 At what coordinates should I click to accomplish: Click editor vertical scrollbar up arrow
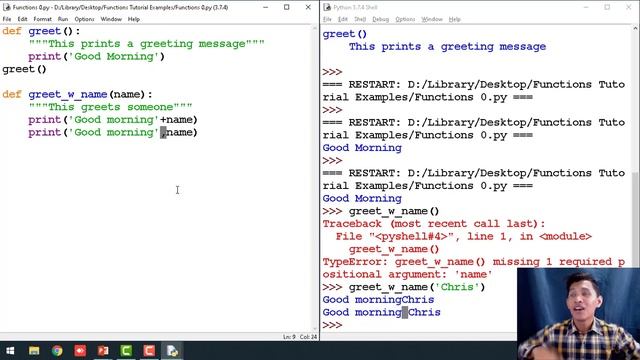(x=315, y=29)
